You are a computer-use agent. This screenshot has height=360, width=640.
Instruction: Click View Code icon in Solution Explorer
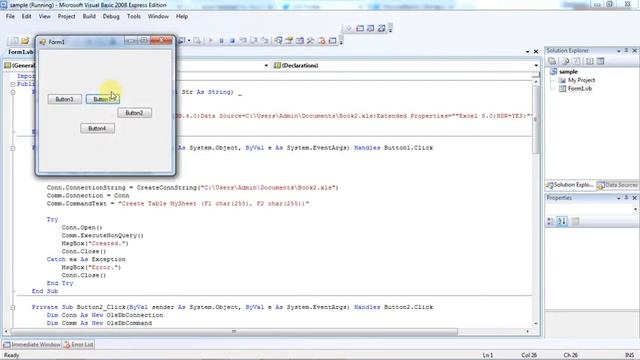point(590,61)
